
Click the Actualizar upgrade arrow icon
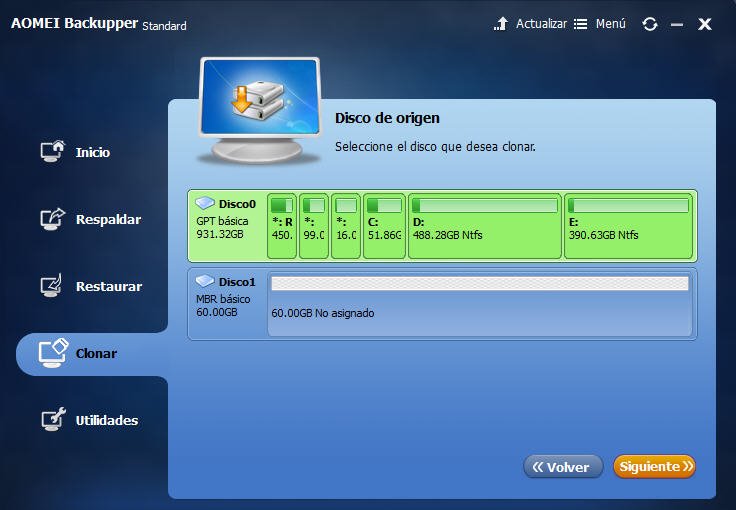[x=501, y=23]
